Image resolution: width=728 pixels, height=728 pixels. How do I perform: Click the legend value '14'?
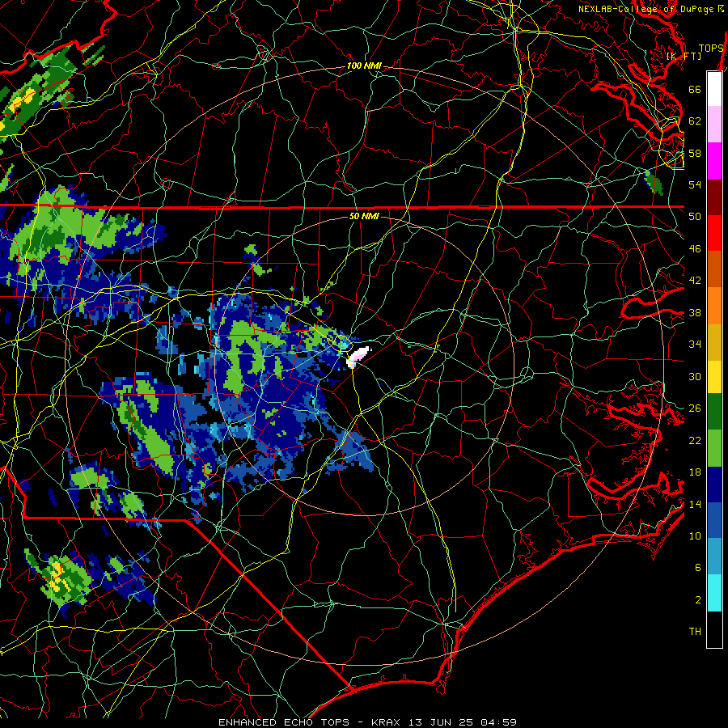pyautogui.click(x=695, y=504)
